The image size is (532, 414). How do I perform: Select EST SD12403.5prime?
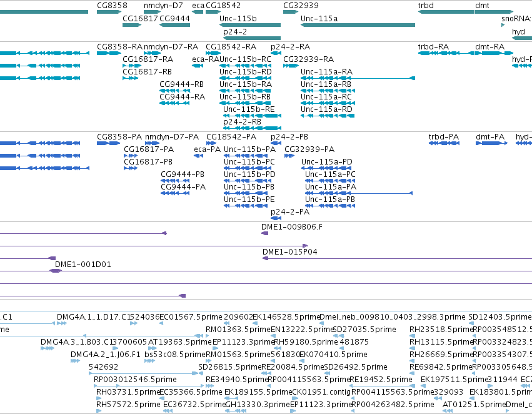click(x=471, y=323)
